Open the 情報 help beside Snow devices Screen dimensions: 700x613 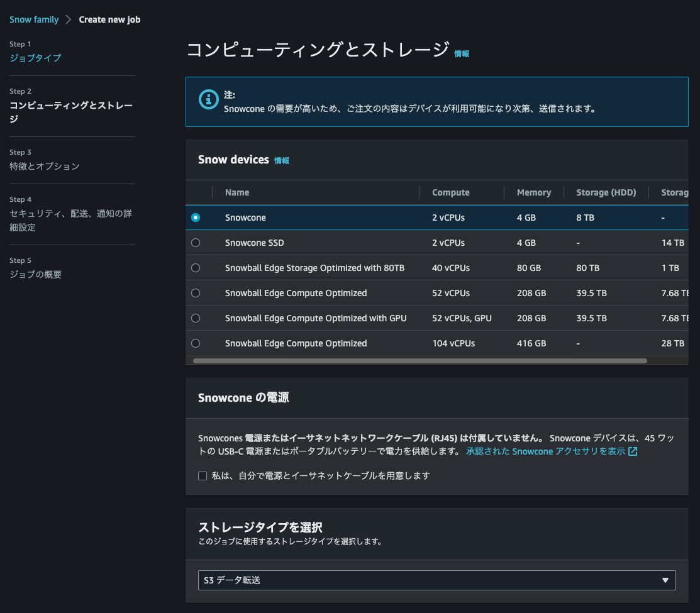pyautogui.click(x=282, y=160)
